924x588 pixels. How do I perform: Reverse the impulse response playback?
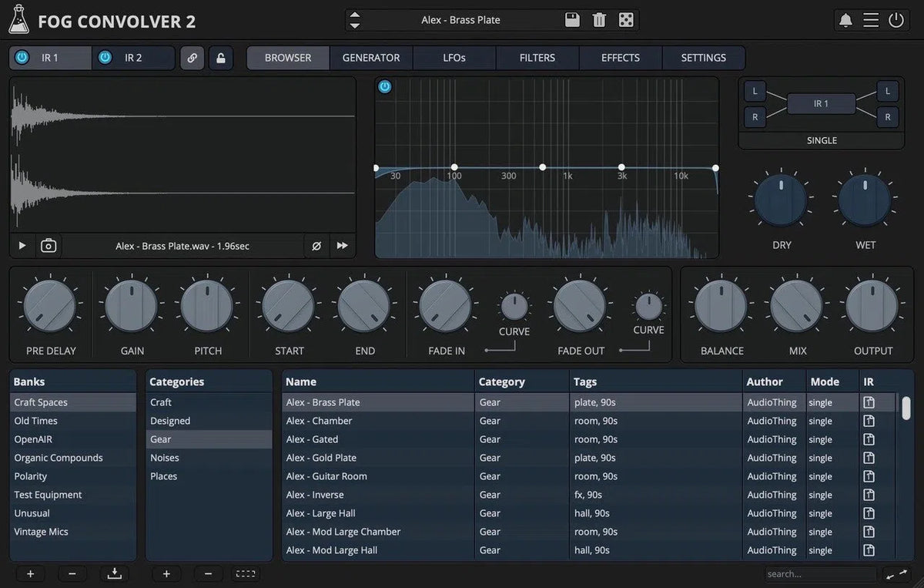tap(341, 245)
